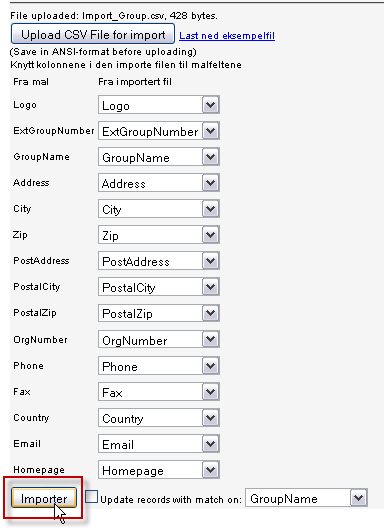Expand the GroupName field mapping dropdown

point(159,157)
